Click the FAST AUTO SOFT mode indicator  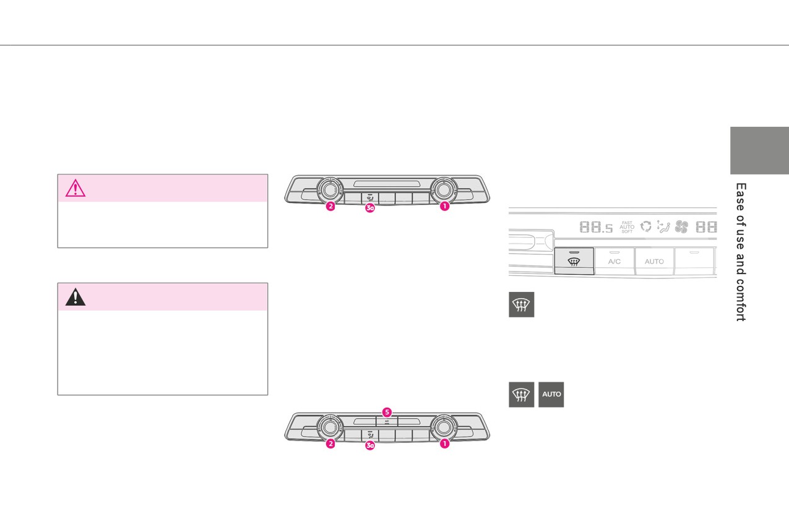pyautogui.click(x=627, y=227)
